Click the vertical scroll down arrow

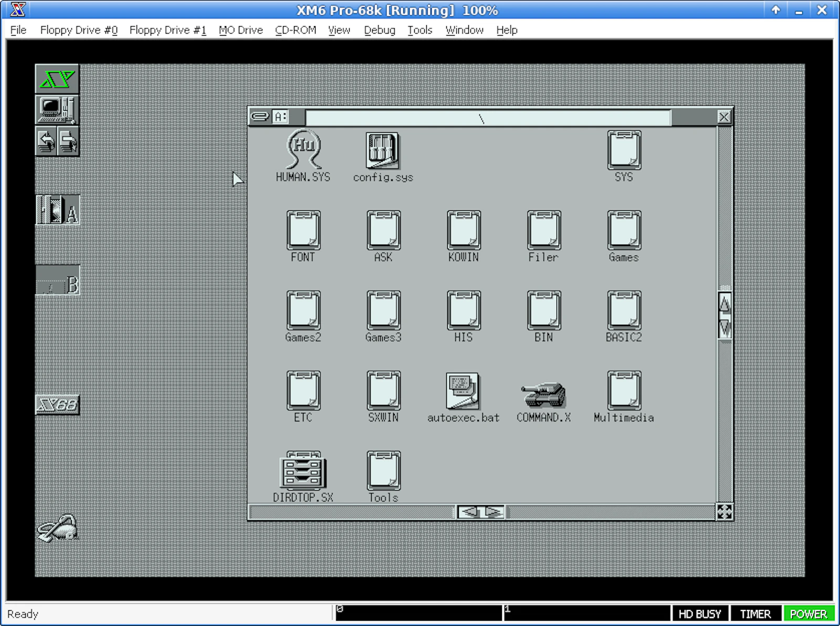point(724,328)
